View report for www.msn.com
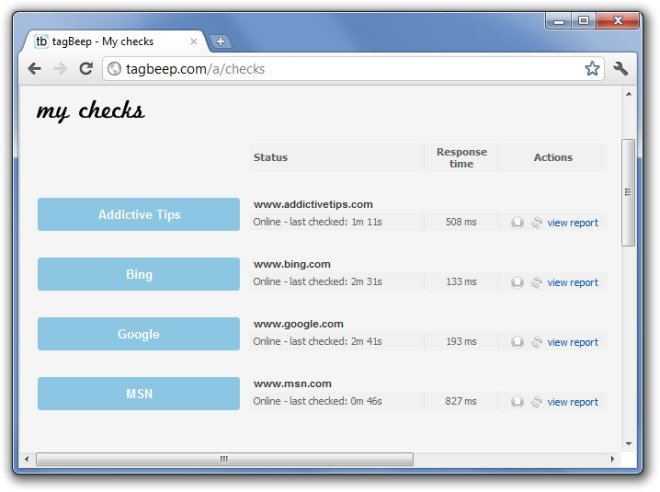 pyautogui.click(x=572, y=402)
